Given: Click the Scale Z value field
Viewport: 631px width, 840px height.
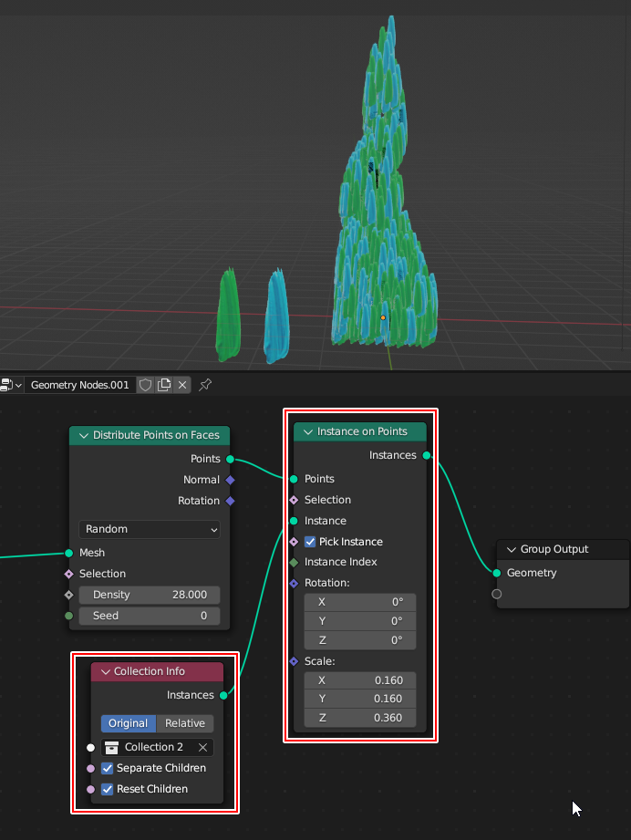Looking at the screenshot, I should 360,718.
